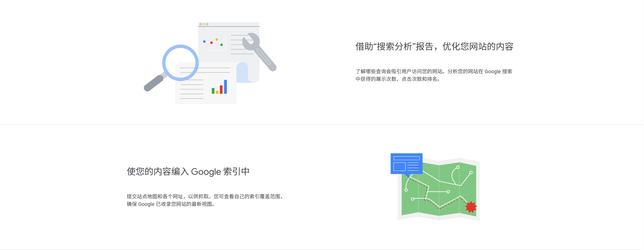Image resolution: width=644 pixels, height=250 pixels.
Task: Click the paragraph starting 了解哪些查询会吸引用户
Action: point(434,75)
